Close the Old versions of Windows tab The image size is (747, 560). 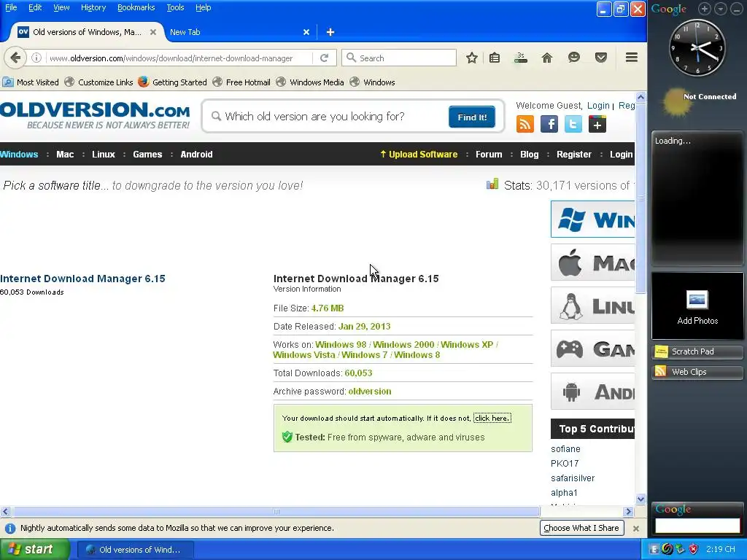153,32
